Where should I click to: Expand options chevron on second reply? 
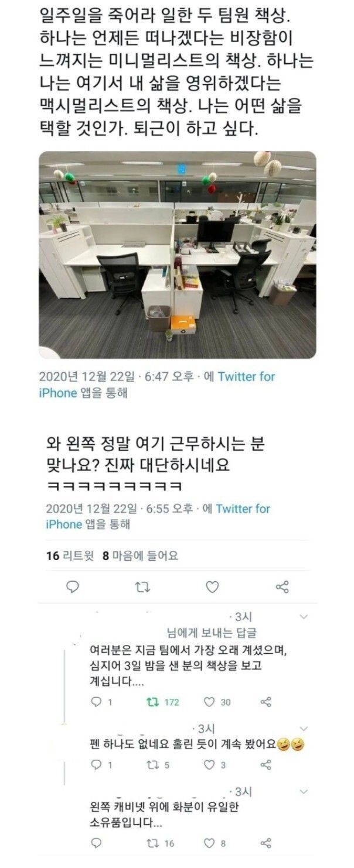pos(303,729)
